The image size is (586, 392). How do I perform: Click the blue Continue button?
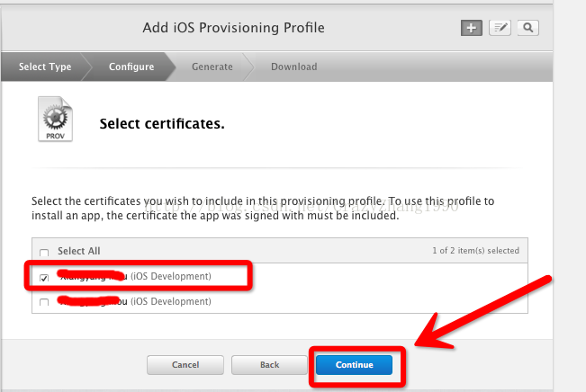(x=354, y=365)
